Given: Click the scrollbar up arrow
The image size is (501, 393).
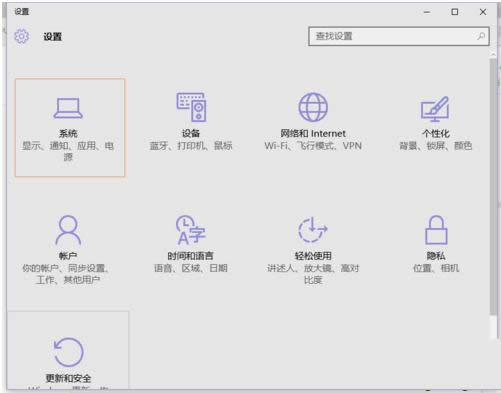Looking at the screenshot, I should (x=493, y=54).
